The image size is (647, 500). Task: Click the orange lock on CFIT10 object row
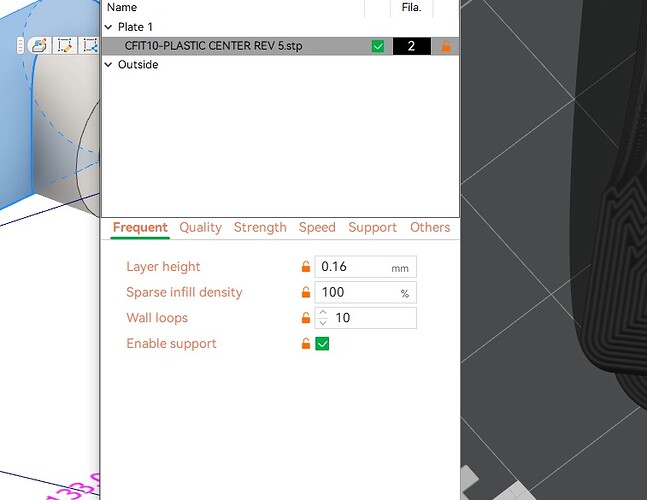446,46
